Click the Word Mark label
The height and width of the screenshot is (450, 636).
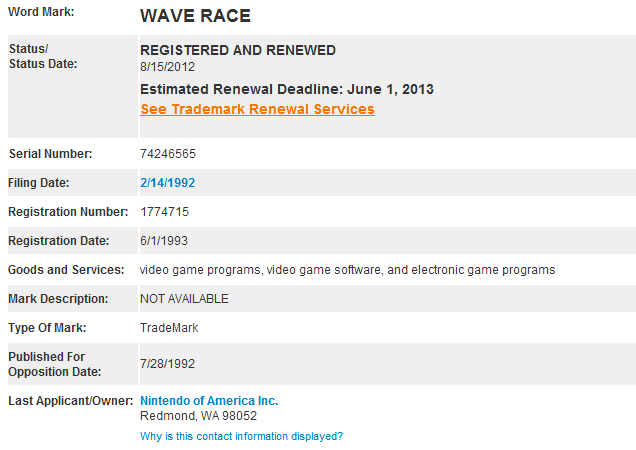pos(41,12)
